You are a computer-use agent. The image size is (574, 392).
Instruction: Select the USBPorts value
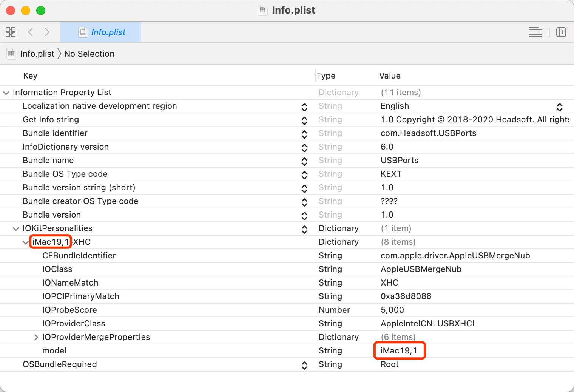coord(400,160)
